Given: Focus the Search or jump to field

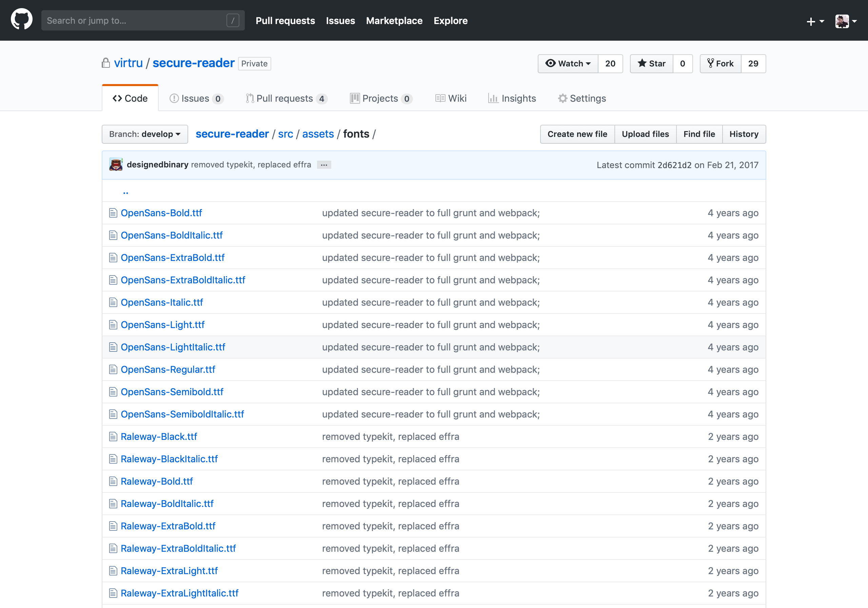Looking at the screenshot, I should pyautogui.click(x=143, y=20).
